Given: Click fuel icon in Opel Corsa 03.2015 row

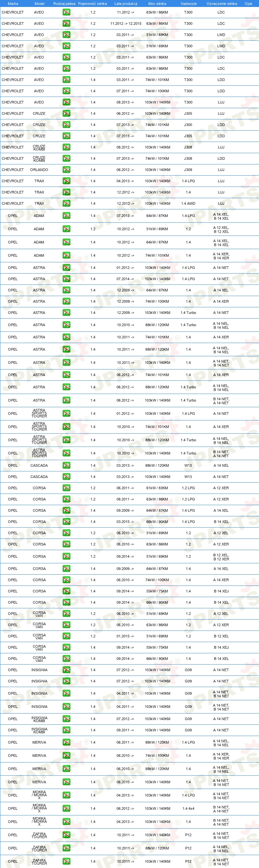Looking at the screenshot, I should tap(67, 522).
